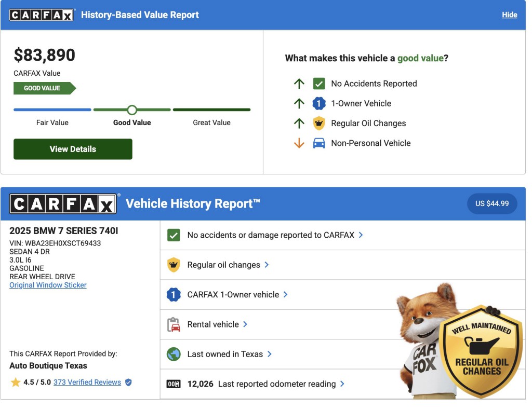Click the 'CARFAX Value' caption

(x=37, y=73)
